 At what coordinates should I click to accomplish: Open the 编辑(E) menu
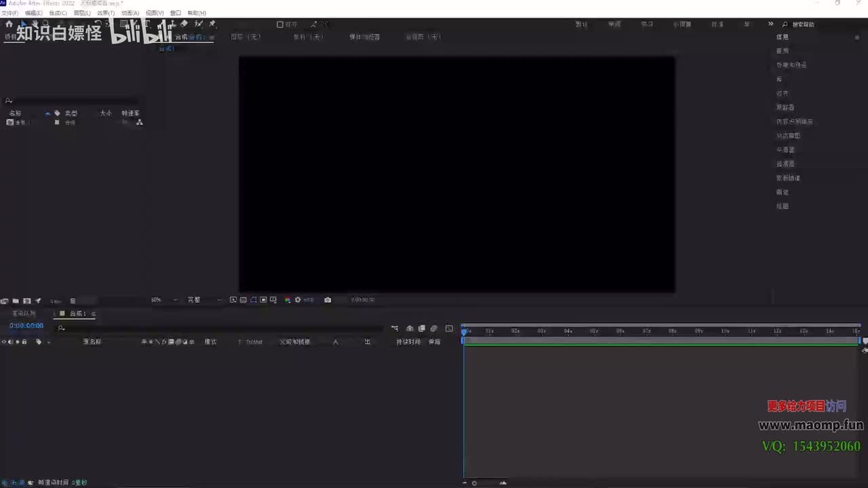(x=34, y=13)
